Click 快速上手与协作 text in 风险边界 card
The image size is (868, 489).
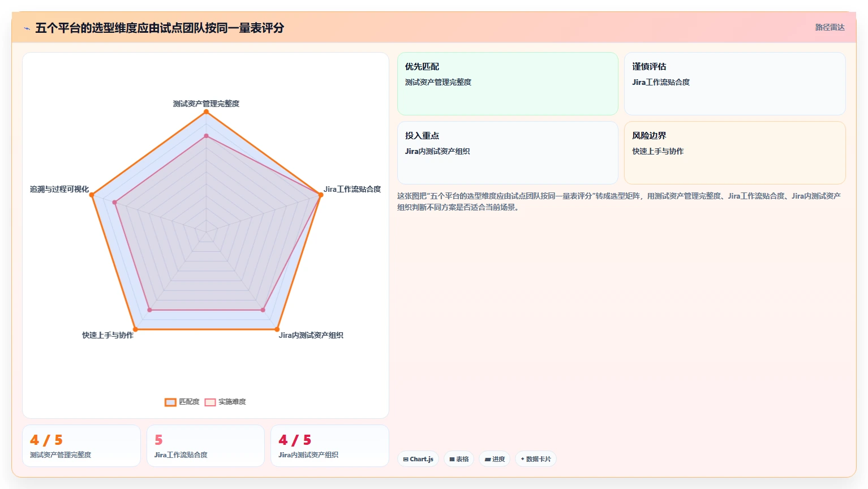pos(658,151)
